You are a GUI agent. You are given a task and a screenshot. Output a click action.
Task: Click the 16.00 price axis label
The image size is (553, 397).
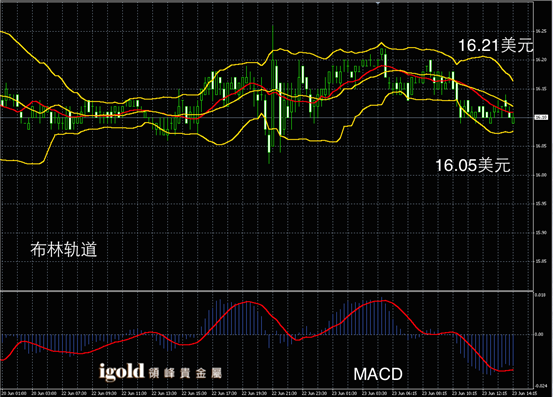pos(541,175)
